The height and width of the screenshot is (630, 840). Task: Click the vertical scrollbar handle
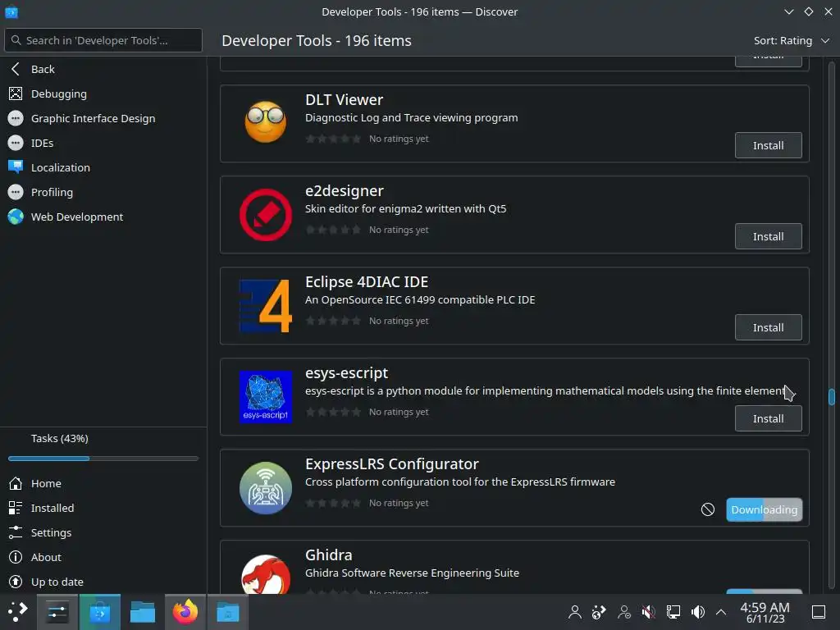point(832,397)
